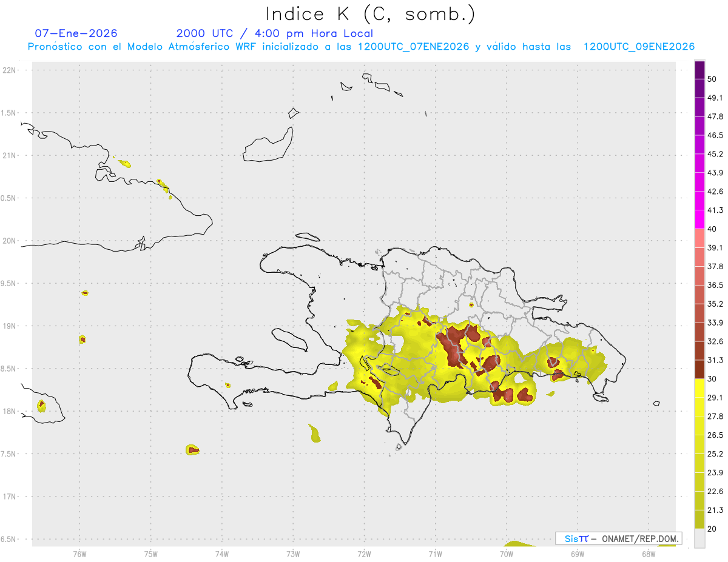Click the '76W' longitude label

point(79,554)
